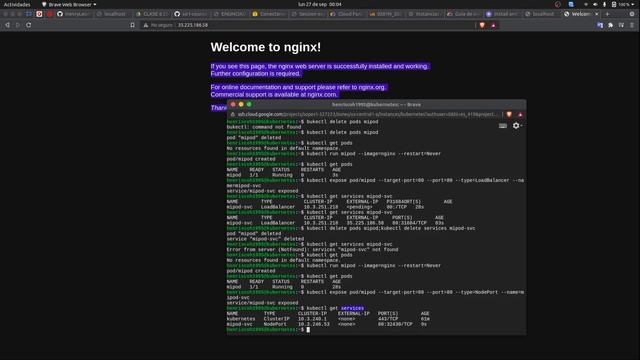The height and width of the screenshot is (360, 640).
Task: Close the active Welcome tab
Action: [596, 14]
